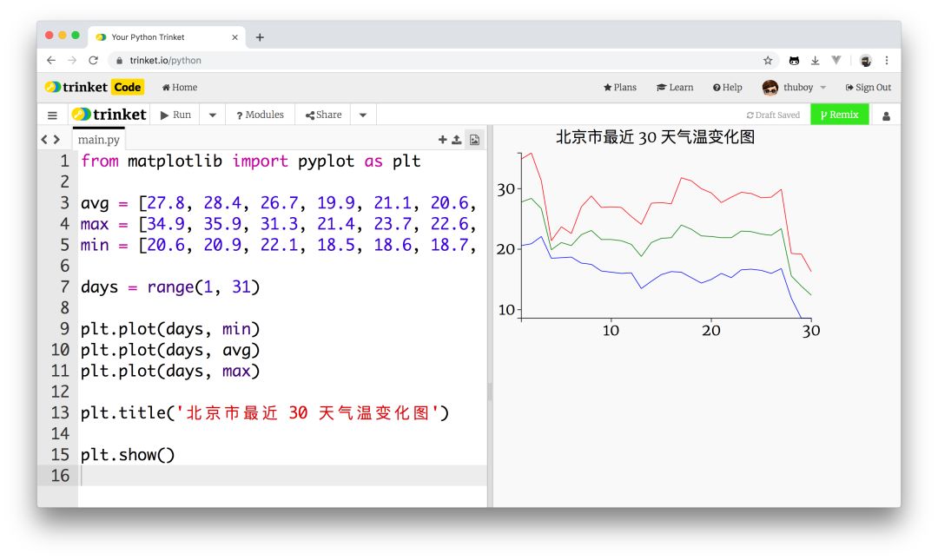Bookmark this page with the star icon

click(768, 61)
